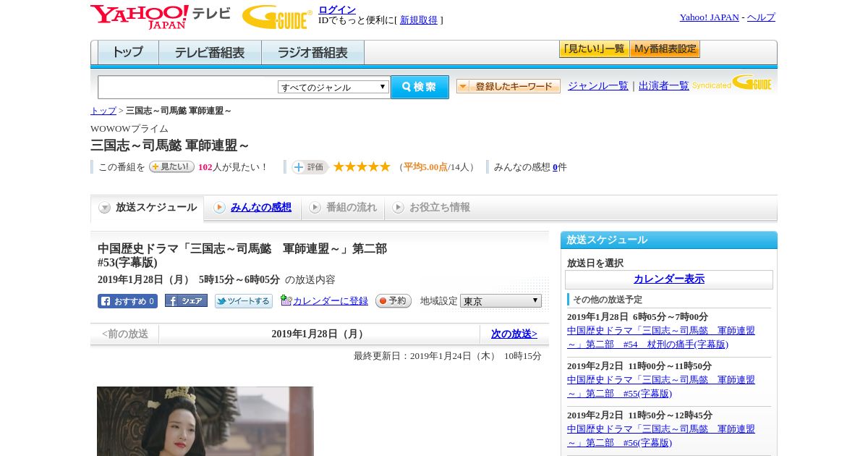Screen dimensions: 868x456
Task: Click the 102人が見たい! count text
Action: point(233,167)
